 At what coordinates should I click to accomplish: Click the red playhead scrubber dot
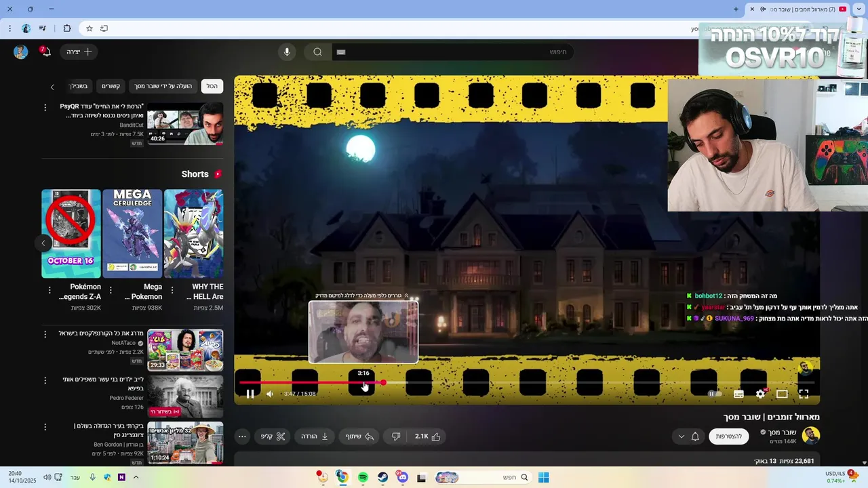[384, 383]
